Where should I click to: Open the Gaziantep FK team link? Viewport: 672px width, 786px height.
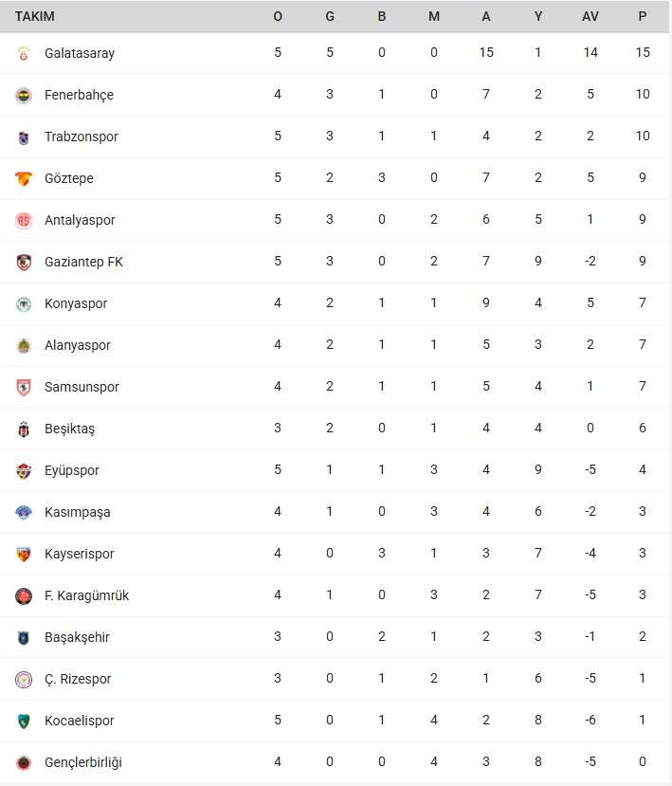83,262
